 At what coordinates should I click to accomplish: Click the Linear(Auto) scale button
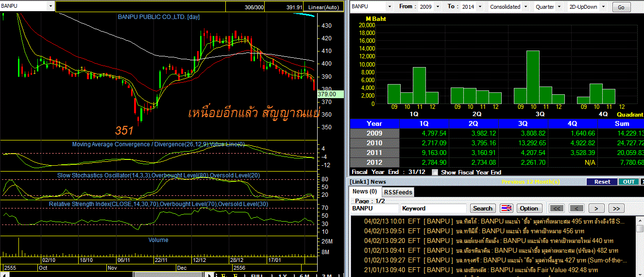[x=324, y=7]
